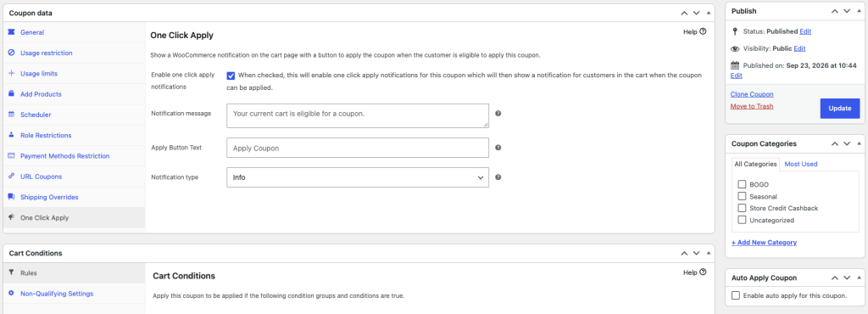Check the Seasonal category
The width and height of the screenshot is (868, 314).
(742, 196)
